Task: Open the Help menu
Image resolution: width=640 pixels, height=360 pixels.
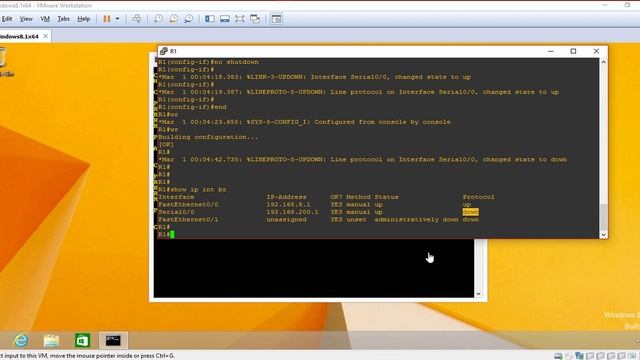Action: click(84, 19)
